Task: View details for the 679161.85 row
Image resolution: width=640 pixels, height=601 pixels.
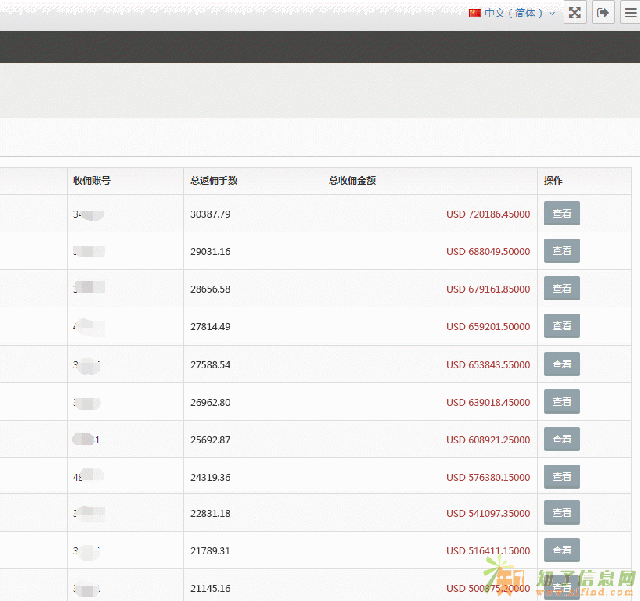Action: (x=561, y=288)
